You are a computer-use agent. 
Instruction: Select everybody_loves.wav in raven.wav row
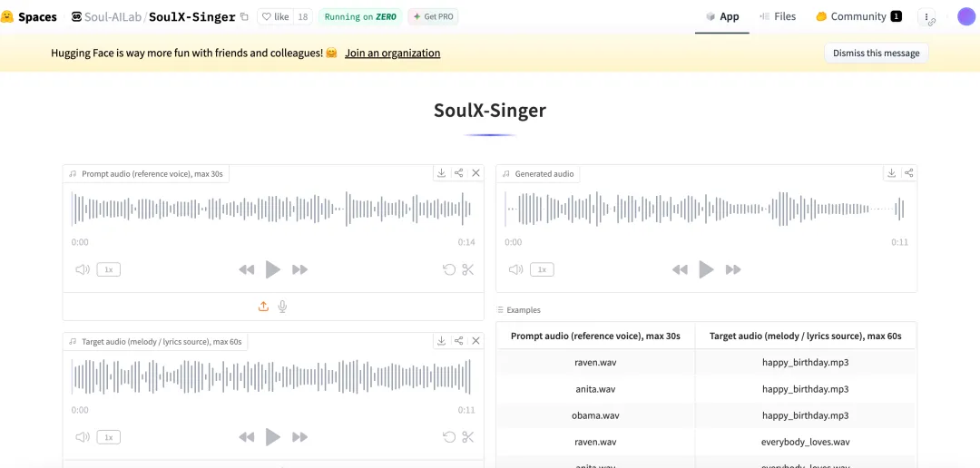[x=805, y=442]
